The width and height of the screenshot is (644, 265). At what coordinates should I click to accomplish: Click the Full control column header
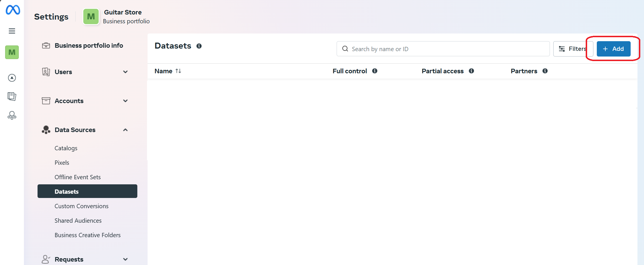click(x=350, y=71)
